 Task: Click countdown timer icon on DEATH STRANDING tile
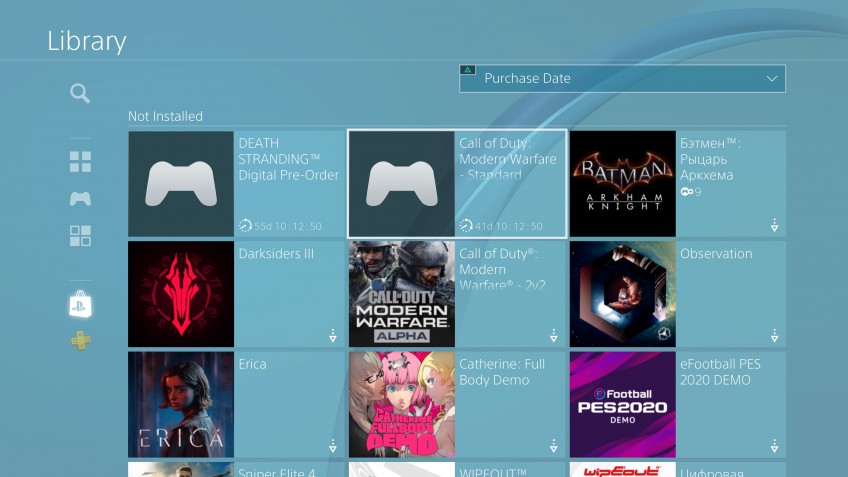coord(246,226)
